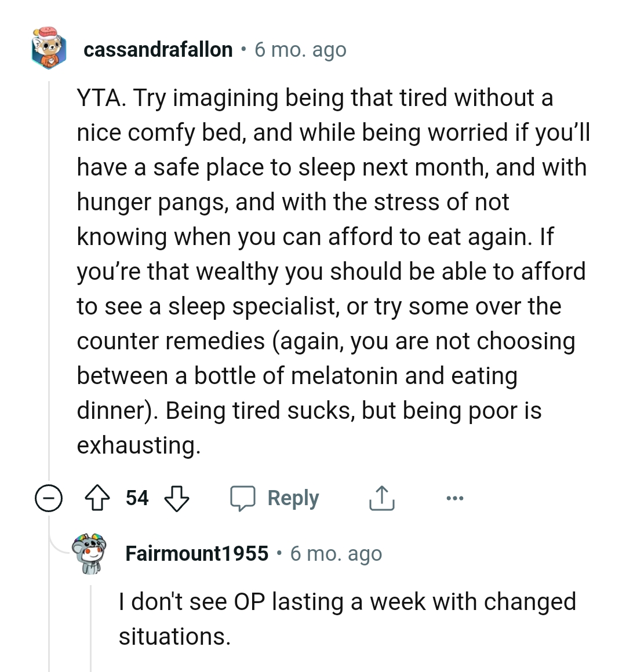The image size is (626, 672).
Task: Collapse the thread using the minus button
Action: (48, 498)
